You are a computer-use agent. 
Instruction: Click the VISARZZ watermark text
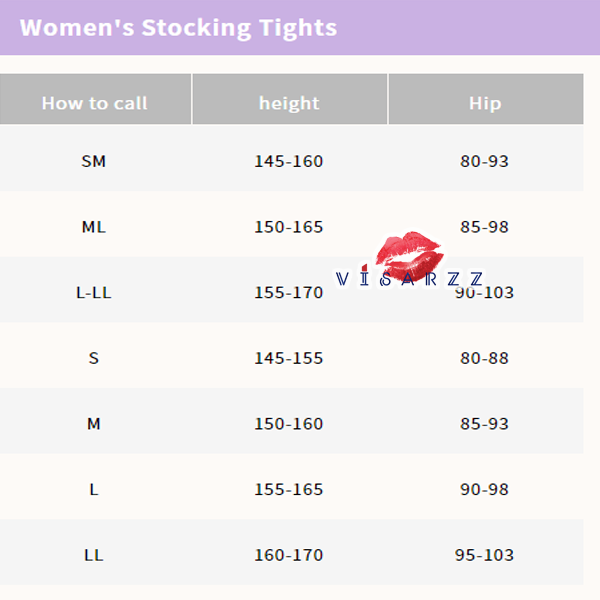tap(410, 280)
